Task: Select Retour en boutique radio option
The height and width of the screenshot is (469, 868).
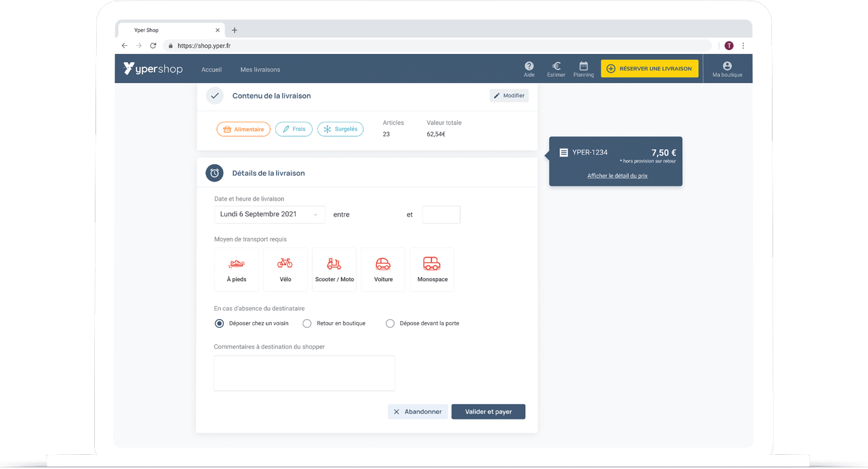Action: [x=307, y=323]
